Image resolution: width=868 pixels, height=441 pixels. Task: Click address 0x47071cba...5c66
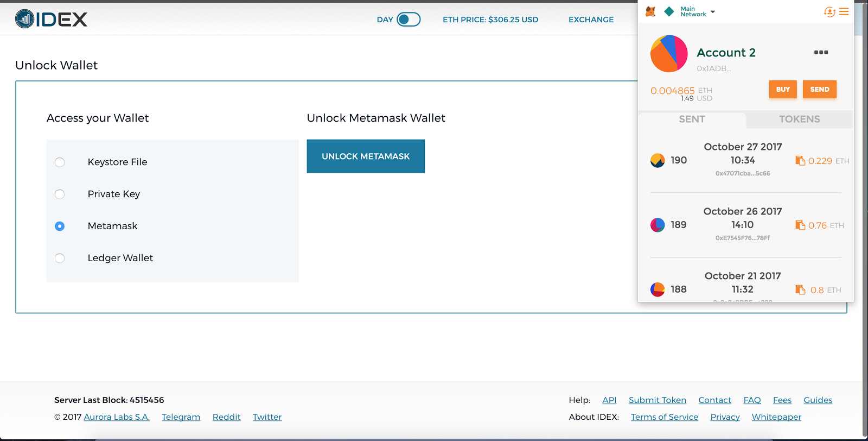point(743,174)
